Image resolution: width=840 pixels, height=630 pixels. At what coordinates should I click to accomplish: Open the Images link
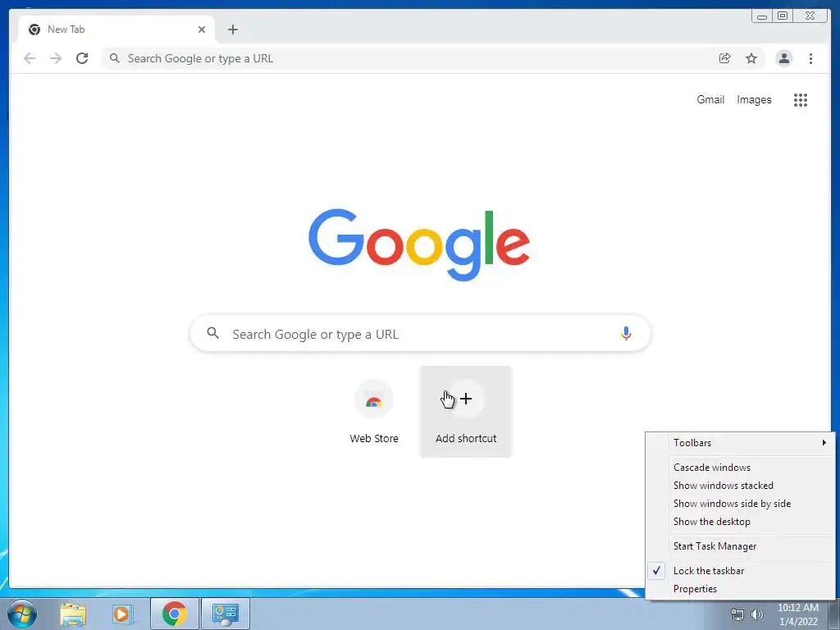754,99
